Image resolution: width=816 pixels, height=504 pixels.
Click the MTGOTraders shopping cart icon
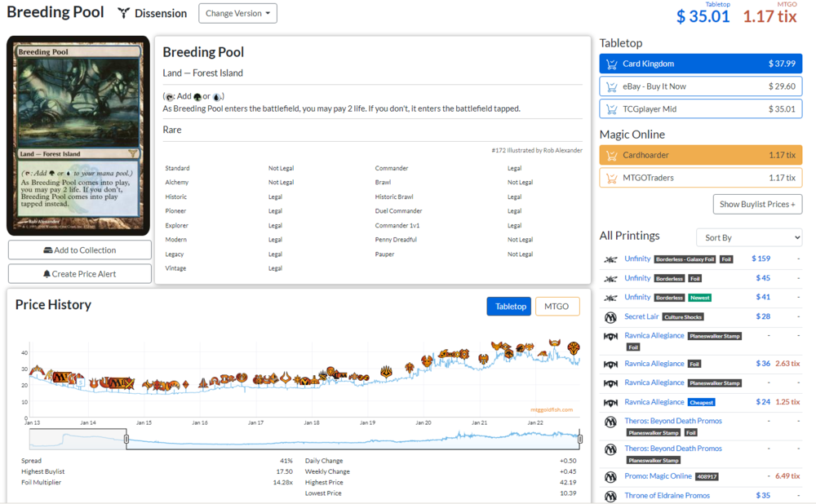coord(611,178)
